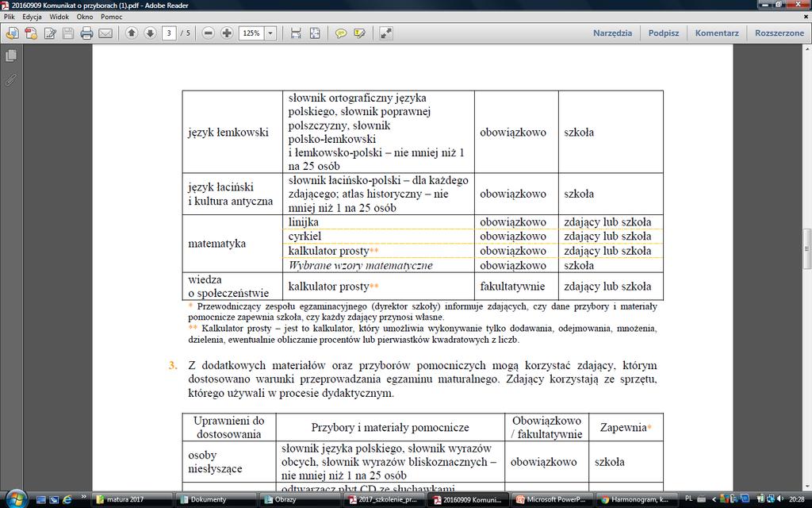The width and height of the screenshot is (812, 508).
Task: Click Switch between windows quick launch icon
Action: [54, 500]
